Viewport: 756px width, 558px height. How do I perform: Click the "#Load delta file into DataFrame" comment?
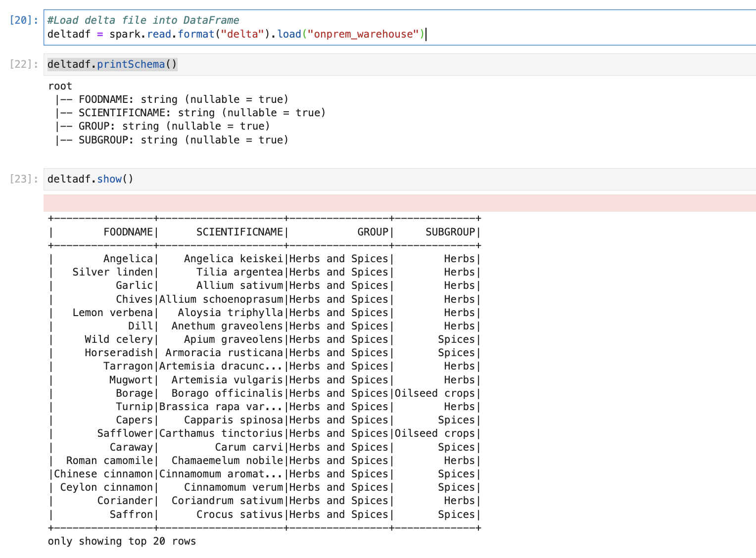(x=143, y=20)
